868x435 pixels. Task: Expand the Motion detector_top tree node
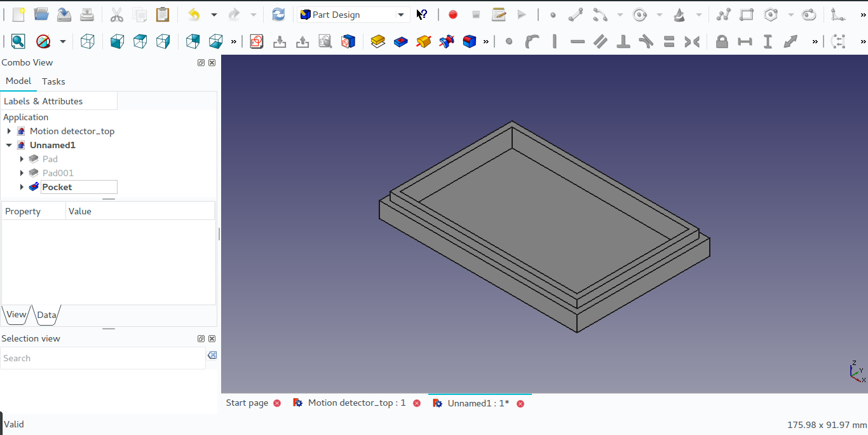point(9,131)
